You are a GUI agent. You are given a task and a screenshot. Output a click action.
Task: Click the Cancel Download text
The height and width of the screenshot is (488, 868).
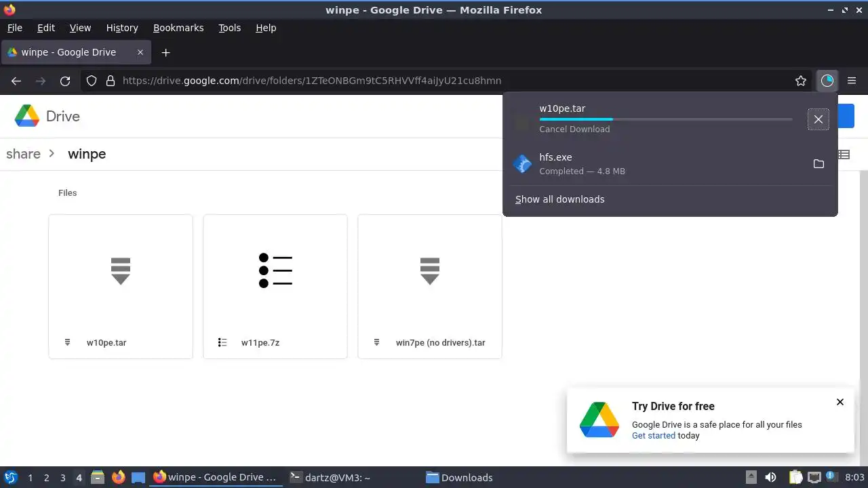[x=574, y=129]
